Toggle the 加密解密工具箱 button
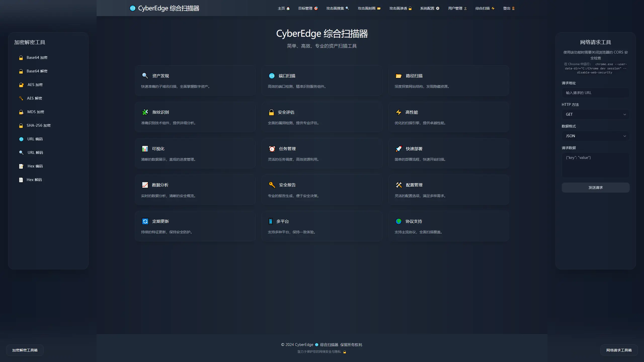The width and height of the screenshot is (644, 362). pyautogui.click(x=25, y=350)
